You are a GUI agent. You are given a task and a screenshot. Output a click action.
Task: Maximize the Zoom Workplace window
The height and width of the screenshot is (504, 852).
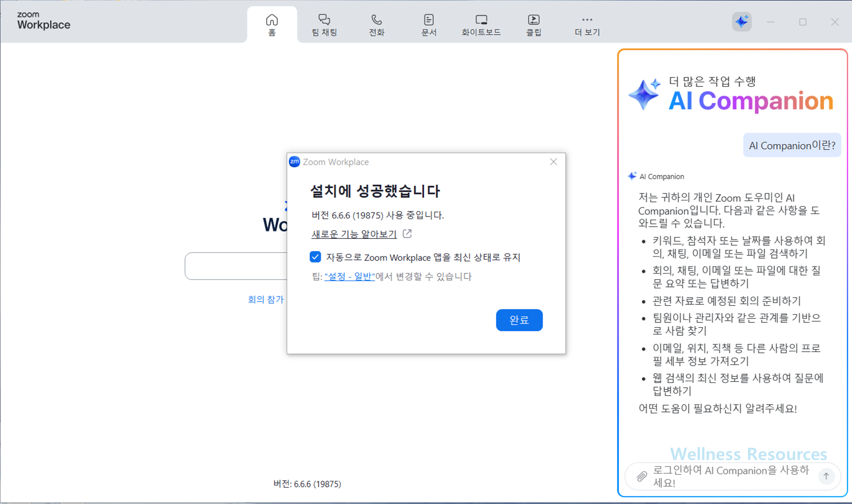click(803, 22)
